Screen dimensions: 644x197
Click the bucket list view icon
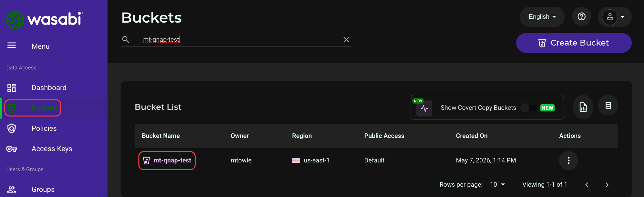coord(608,106)
